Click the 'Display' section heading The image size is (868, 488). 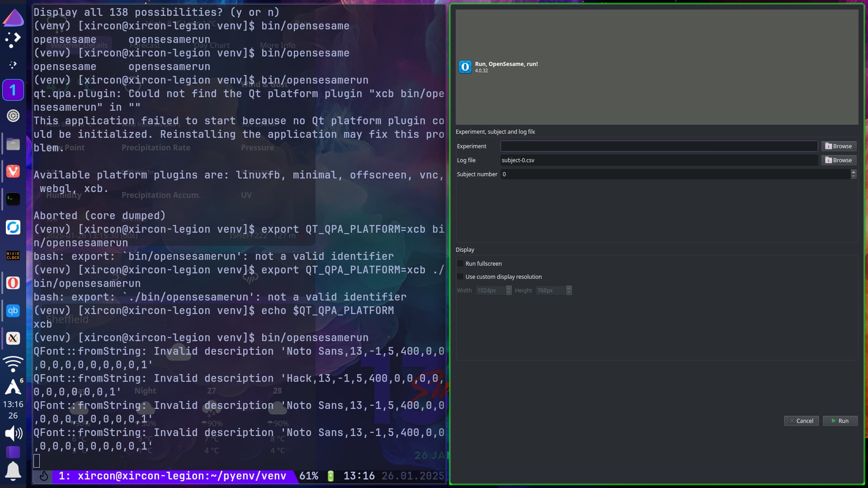coord(465,249)
